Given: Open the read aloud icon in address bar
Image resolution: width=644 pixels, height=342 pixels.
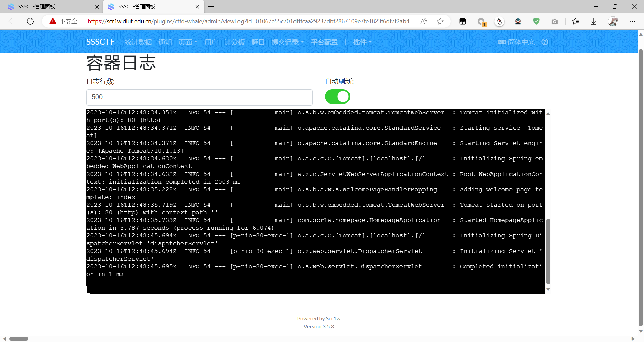Looking at the screenshot, I should click(424, 21).
